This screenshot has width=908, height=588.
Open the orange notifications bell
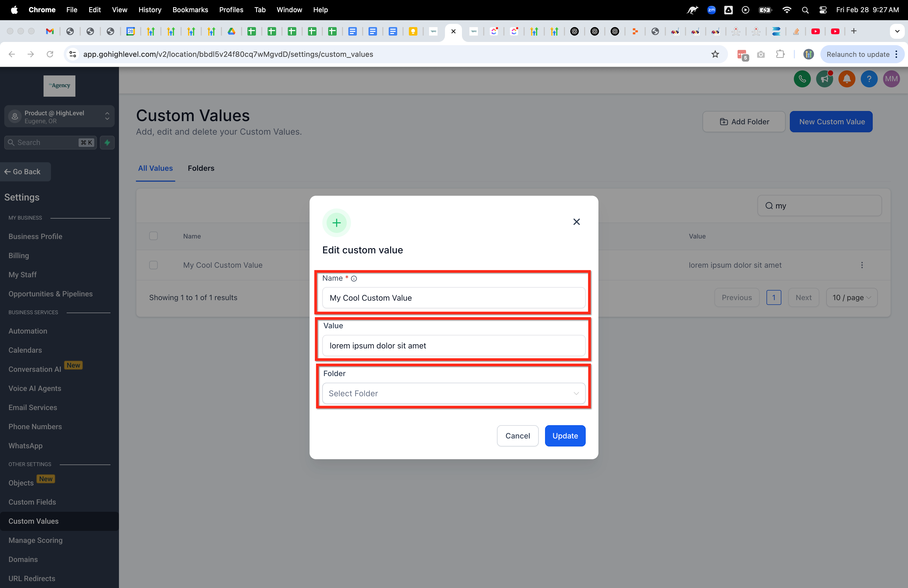tap(847, 79)
